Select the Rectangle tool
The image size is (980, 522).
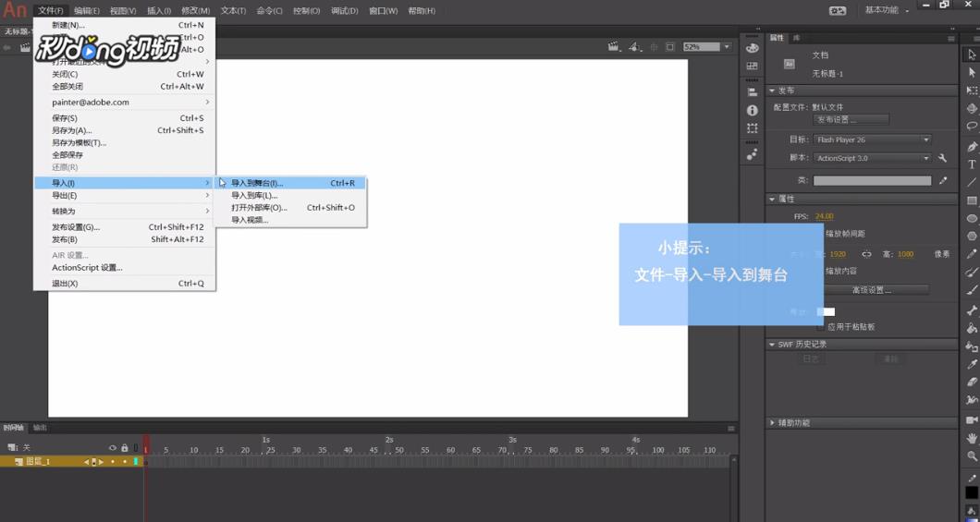tap(972, 200)
